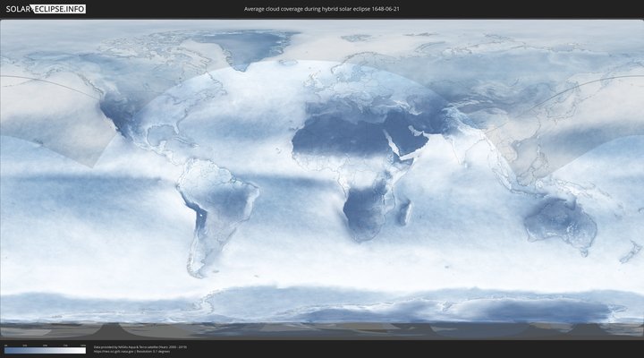Viewport: 644px width, 358px height.
Task: Click the SOLAR ECLIPSE.INFO logo
Action: (45, 8)
